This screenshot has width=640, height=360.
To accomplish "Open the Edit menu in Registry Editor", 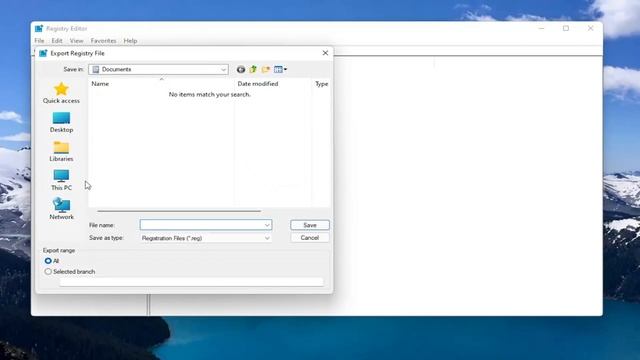I will pos(57,41).
